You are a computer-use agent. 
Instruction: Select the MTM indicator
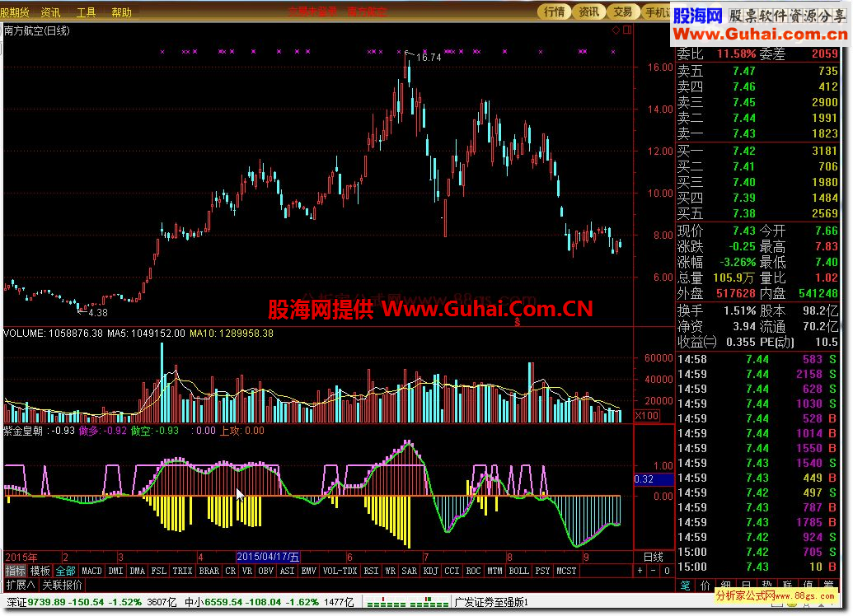494,571
